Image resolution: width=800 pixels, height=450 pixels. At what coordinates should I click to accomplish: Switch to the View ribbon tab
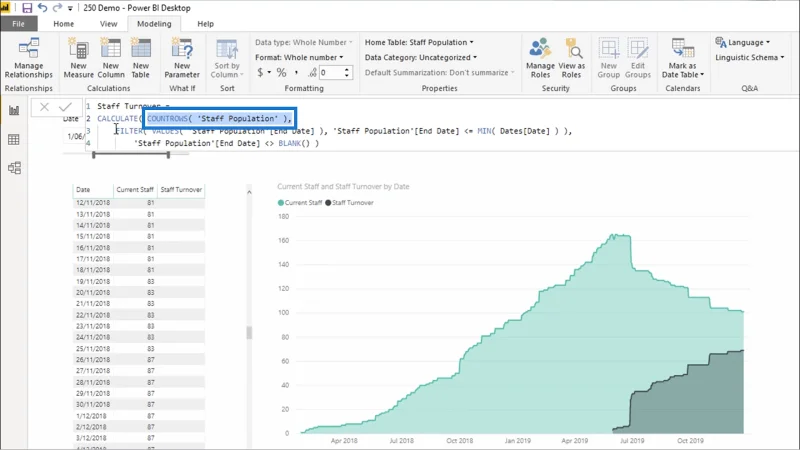click(x=108, y=24)
